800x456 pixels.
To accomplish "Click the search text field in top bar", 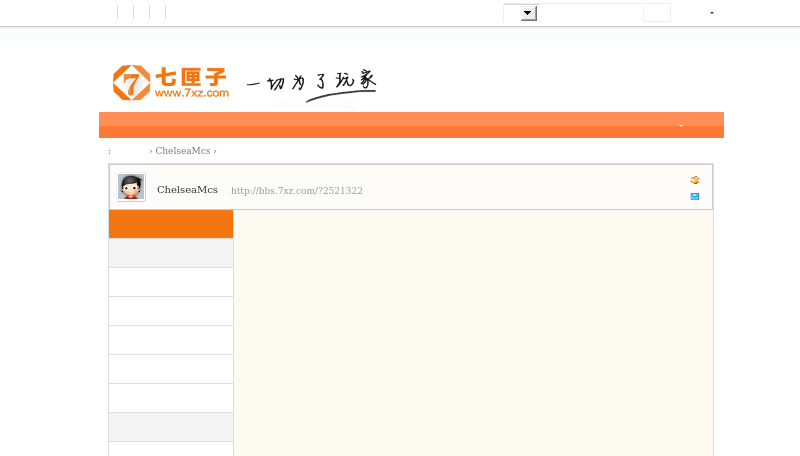I will pos(591,13).
